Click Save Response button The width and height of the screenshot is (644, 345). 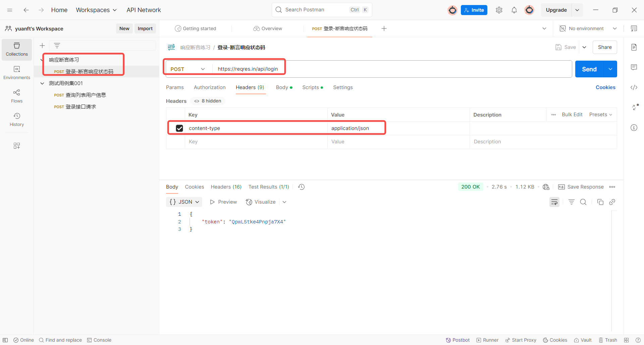click(x=581, y=187)
